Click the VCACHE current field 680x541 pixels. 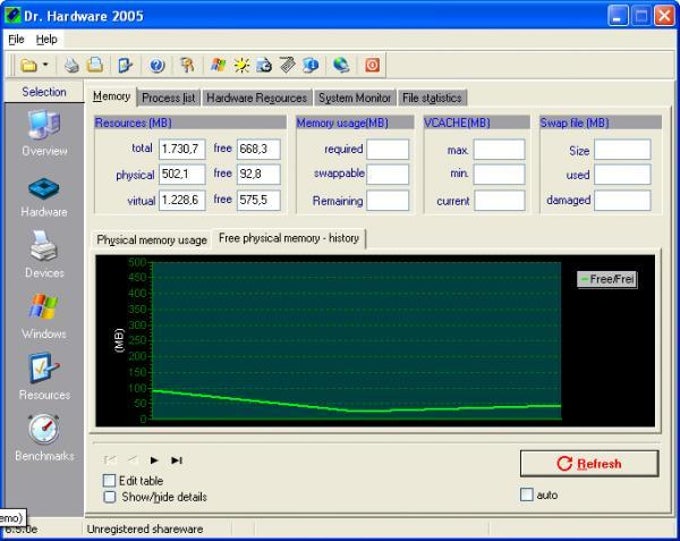[x=499, y=200]
